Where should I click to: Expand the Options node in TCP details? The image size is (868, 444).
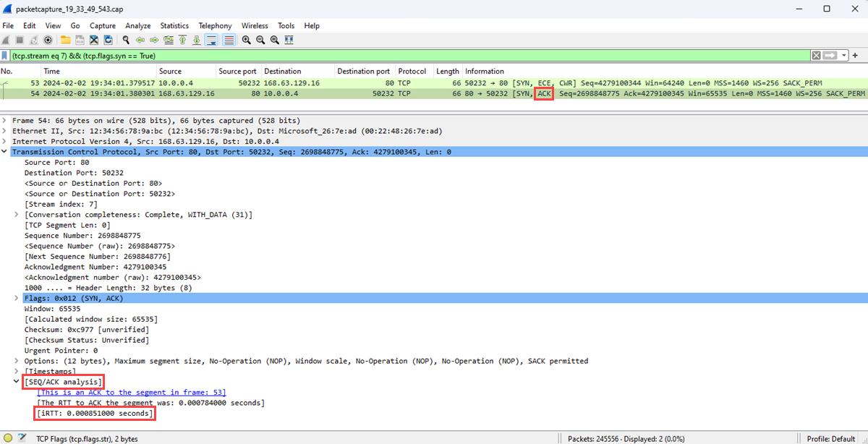click(16, 361)
